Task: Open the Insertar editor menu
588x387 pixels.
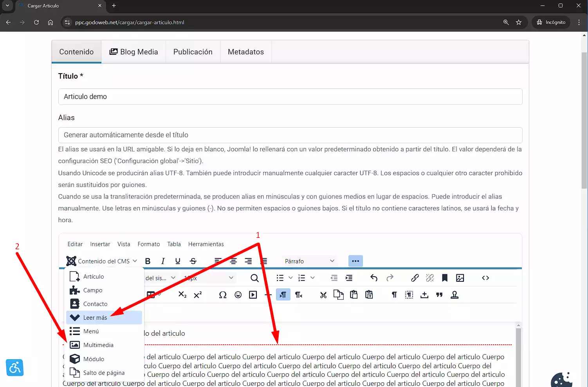Action: [x=100, y=244]
